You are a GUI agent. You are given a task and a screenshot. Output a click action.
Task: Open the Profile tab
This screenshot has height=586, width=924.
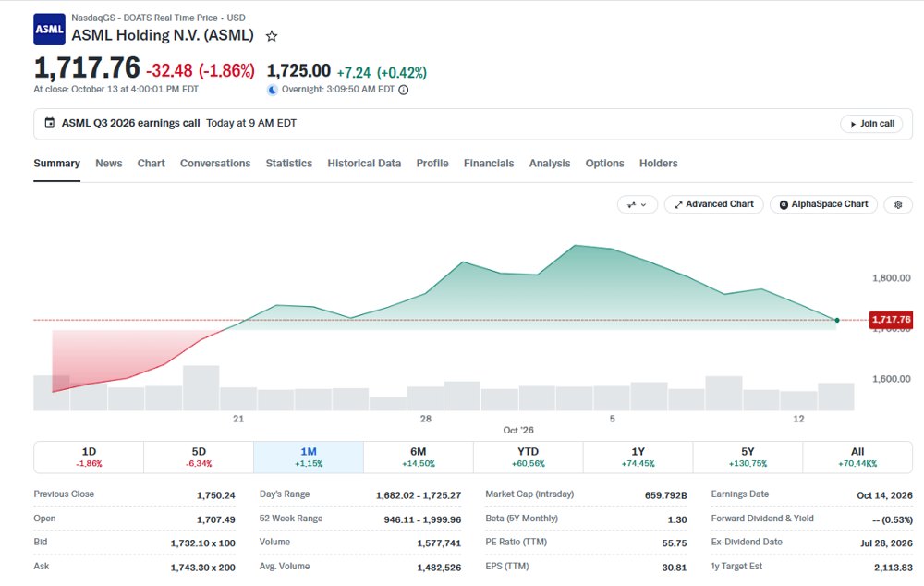(x=432, y=164)
